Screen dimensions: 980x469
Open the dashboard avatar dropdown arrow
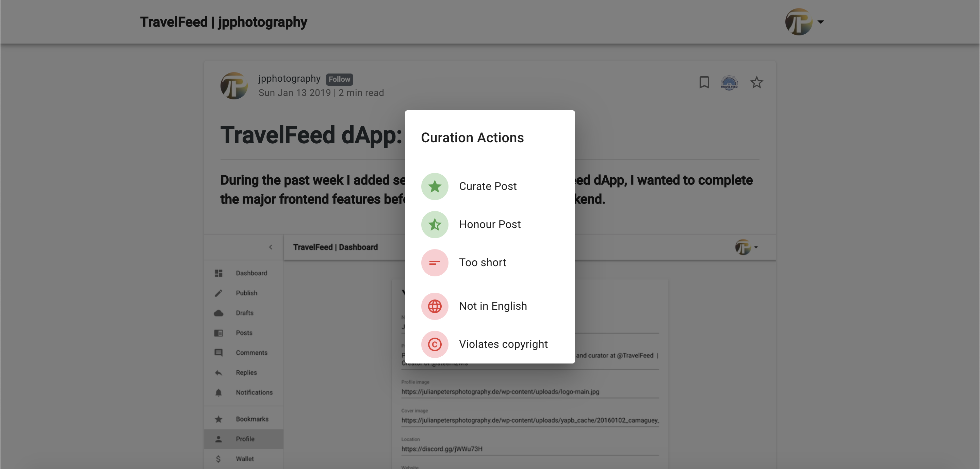coord(756,247)
